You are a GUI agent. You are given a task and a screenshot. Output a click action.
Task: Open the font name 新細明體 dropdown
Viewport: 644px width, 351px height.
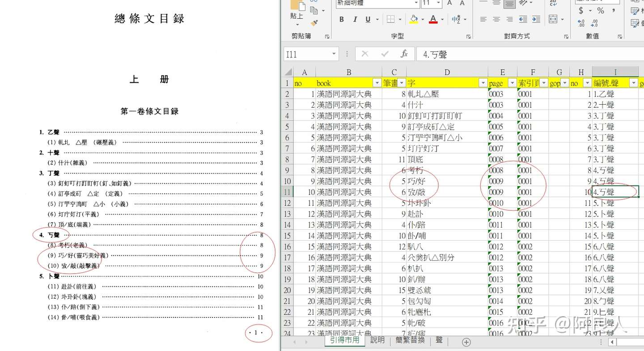click(416, 3)
